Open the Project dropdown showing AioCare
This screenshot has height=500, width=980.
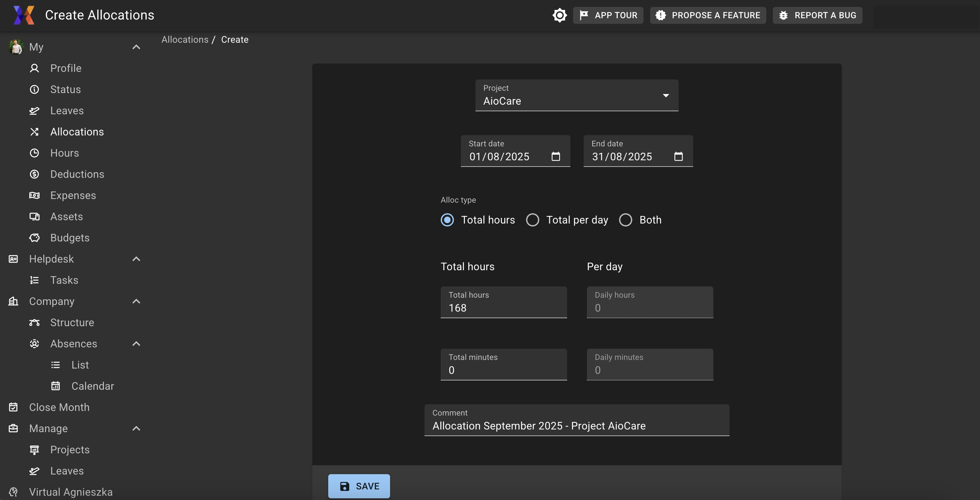point(576,96)
